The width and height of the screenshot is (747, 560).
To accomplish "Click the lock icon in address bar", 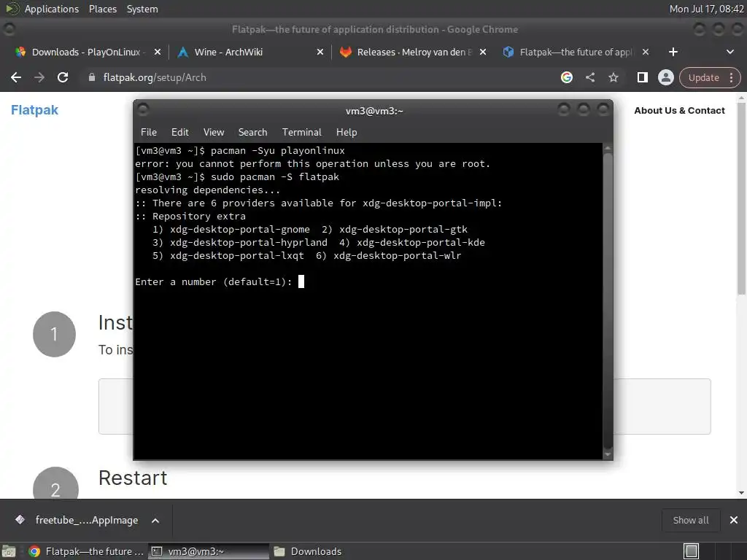I will [x=92, y=77].
